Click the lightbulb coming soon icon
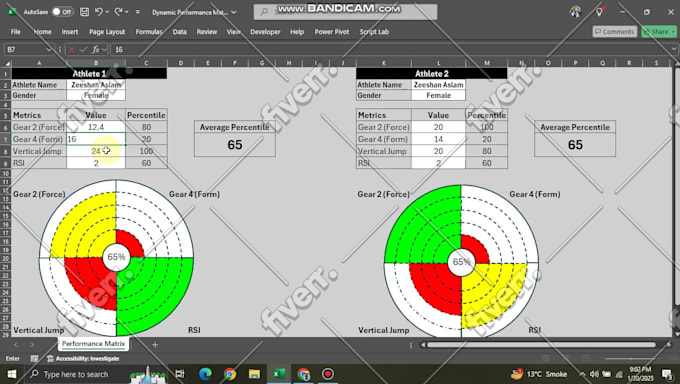The height and width of the screenshot is (384, 680). pyautogui.click(x=599, y=12)
